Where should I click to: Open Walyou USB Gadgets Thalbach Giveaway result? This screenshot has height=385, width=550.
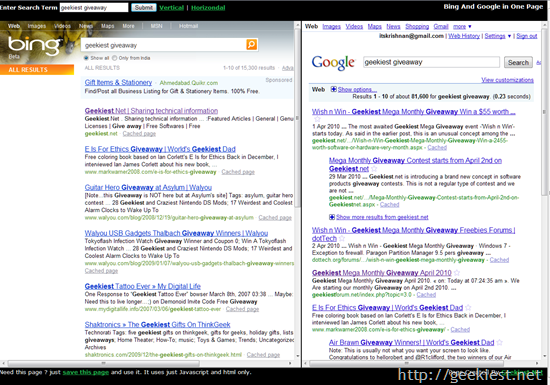[176, 233]
